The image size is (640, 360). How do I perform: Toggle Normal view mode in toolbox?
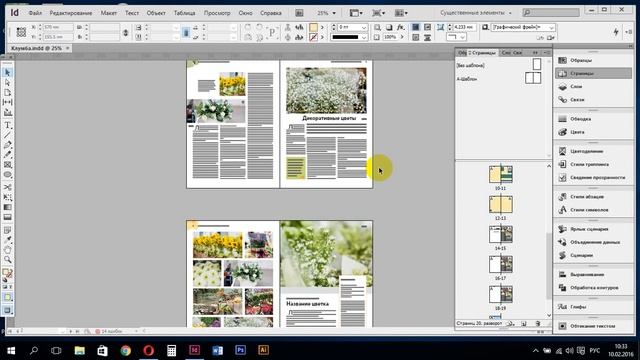pos(7,298)
